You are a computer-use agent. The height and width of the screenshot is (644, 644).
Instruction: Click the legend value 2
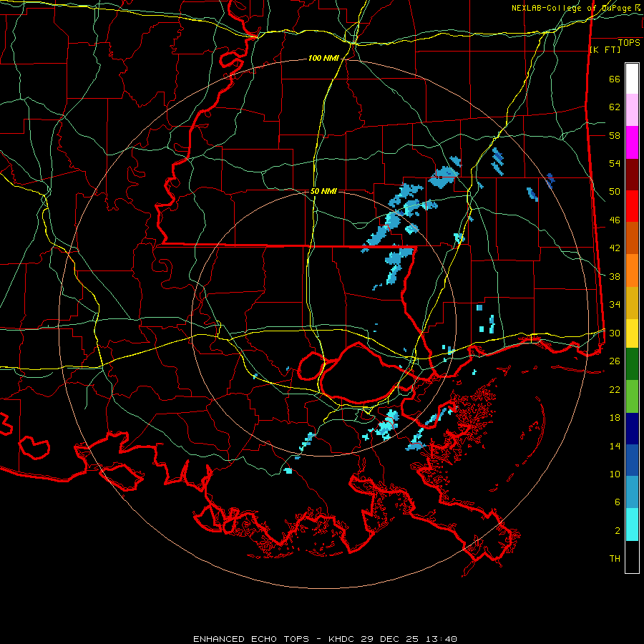coord(618,531)
